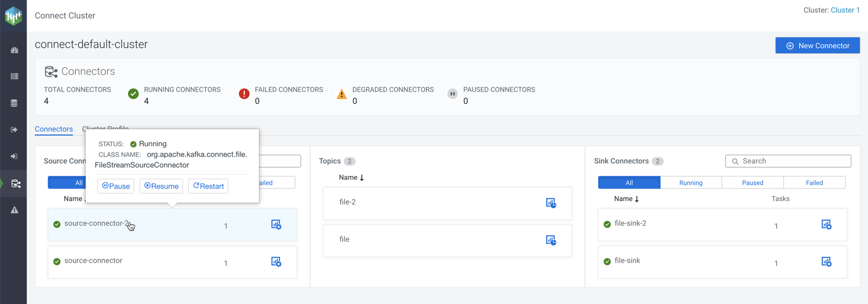Resume the source-connector-2 connector
The width and height of the screenshot is (868, 304).
click(161, 186)
